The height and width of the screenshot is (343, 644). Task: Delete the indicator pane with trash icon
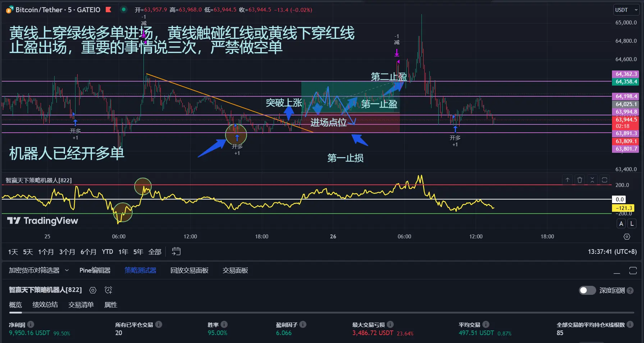[580, 180]
